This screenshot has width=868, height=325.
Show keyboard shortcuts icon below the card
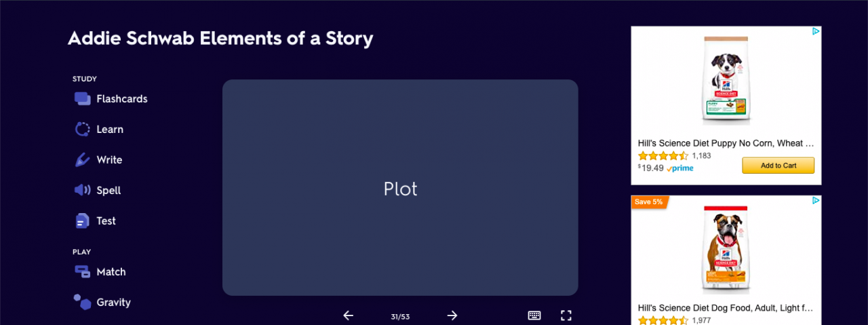(x=534, y=316)
